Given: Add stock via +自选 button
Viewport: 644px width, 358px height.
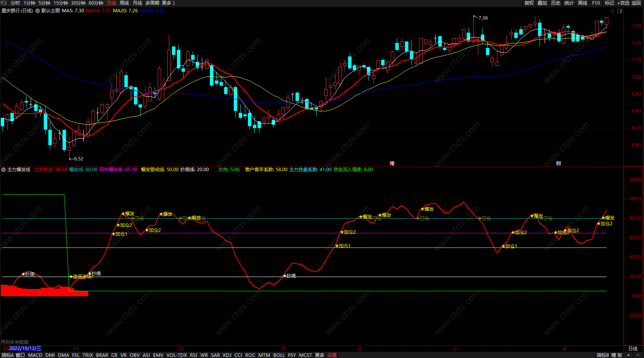Looking at the screenshot, I should point(623,3).
